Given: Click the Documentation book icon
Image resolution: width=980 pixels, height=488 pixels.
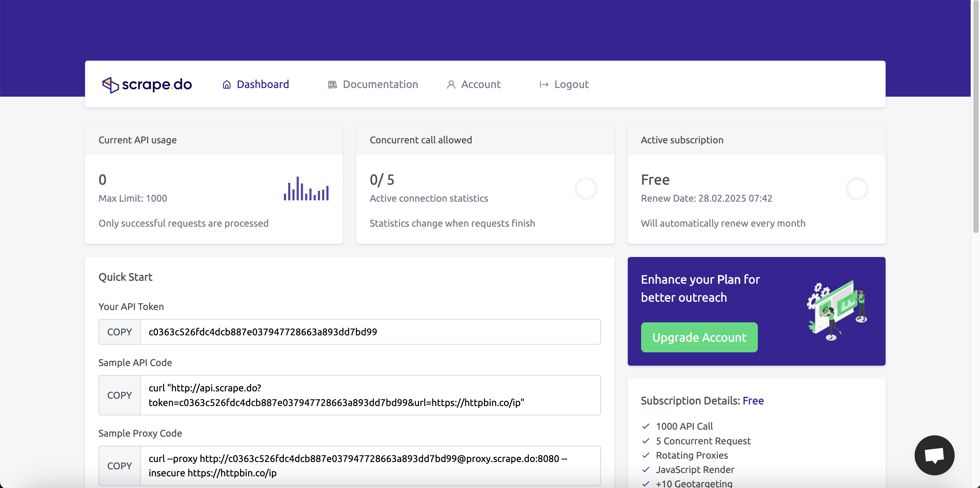Looking at the screenshot, I should pos(332,84).
